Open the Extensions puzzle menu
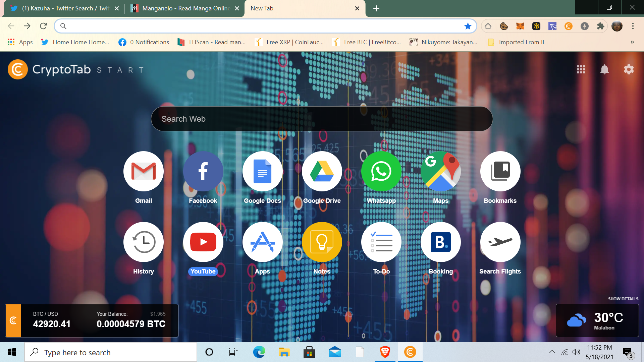Image resolution: width=644 pixels, height=362 pixels. click(600, 26)
